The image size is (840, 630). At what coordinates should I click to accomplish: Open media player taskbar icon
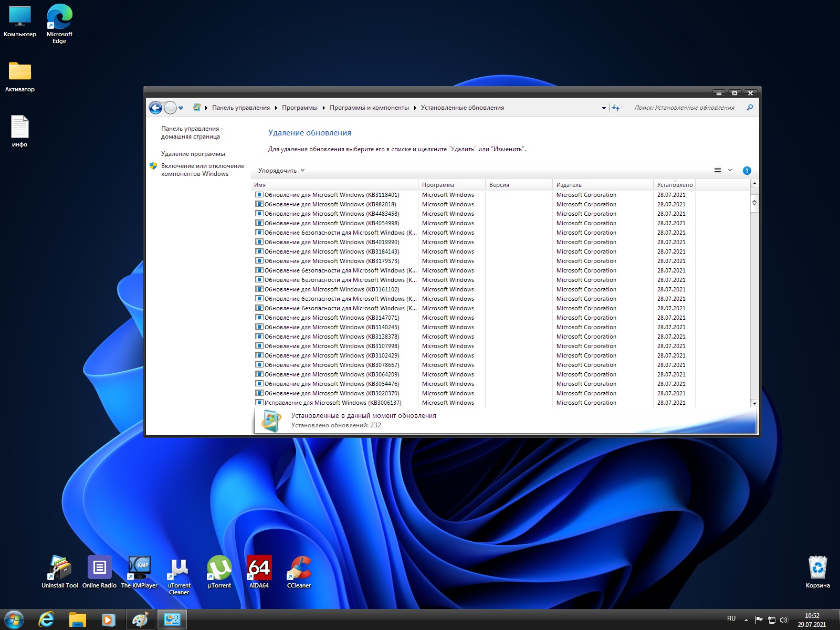(x=108, y=620)
